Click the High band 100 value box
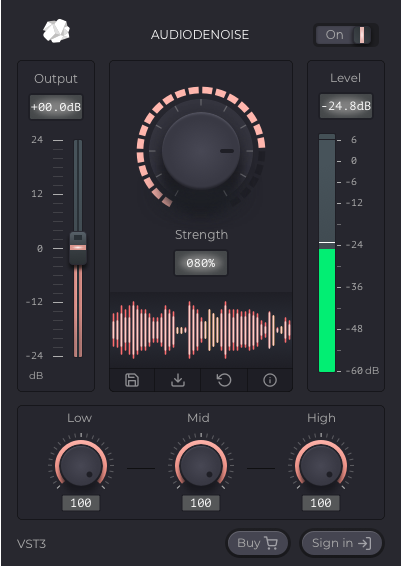The width and height of the screenshot is (401, 566). click(x=321, y=503)
